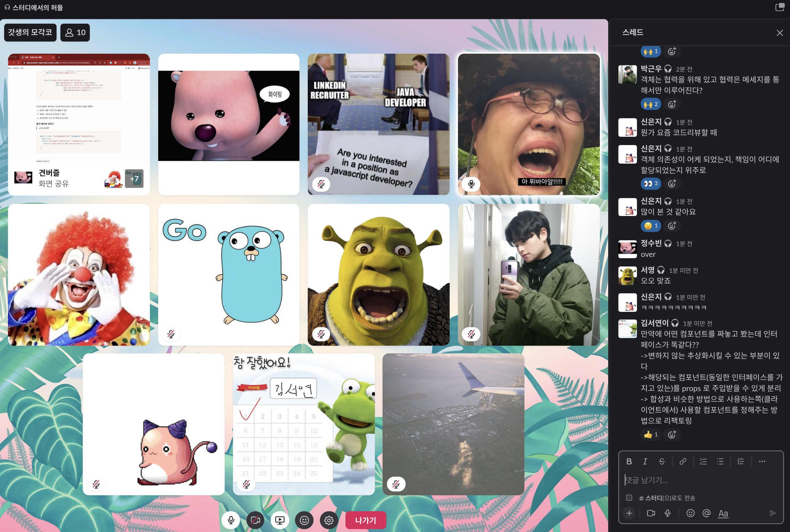Open huddle settings gear
The image size is (790, 532).
[329, 520]
